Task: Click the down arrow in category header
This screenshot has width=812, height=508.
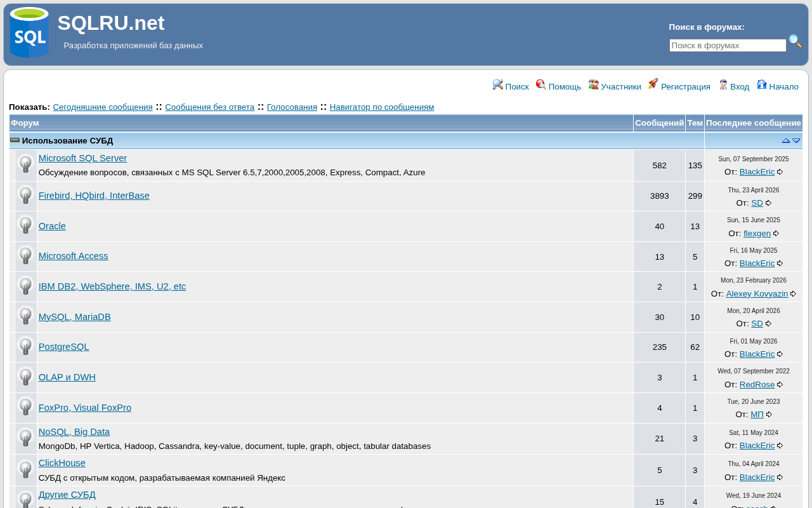Action: click(796, 141)
